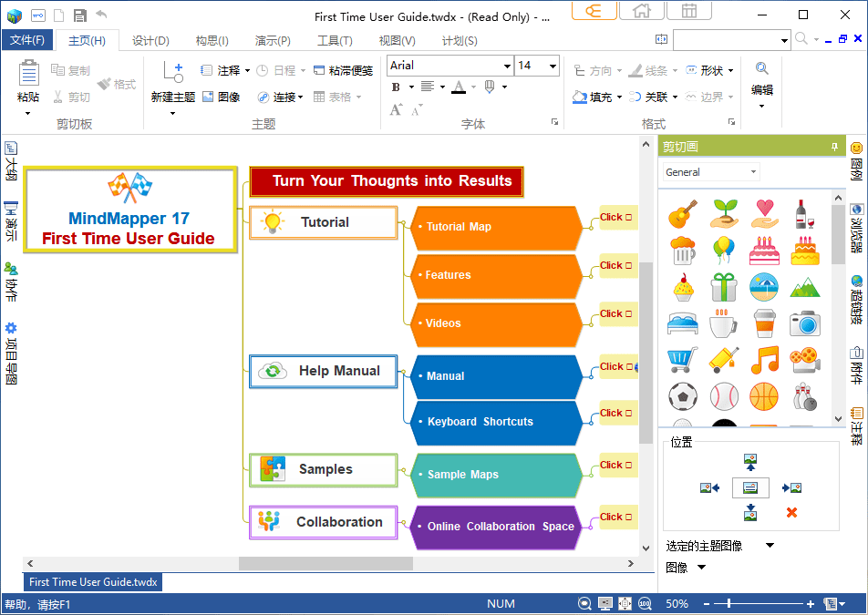This screenshot has width=868, height=615.
Task: Open the File menu
Action: (27, 40)
